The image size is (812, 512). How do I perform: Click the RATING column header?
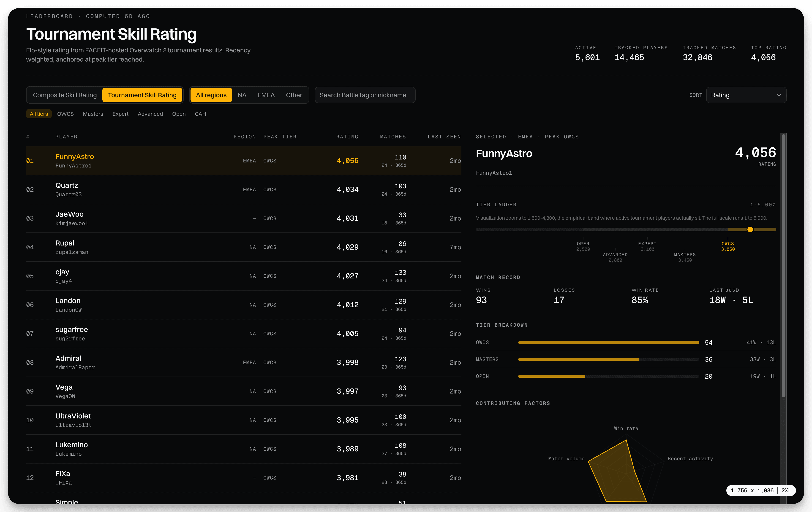coord(347,137)
